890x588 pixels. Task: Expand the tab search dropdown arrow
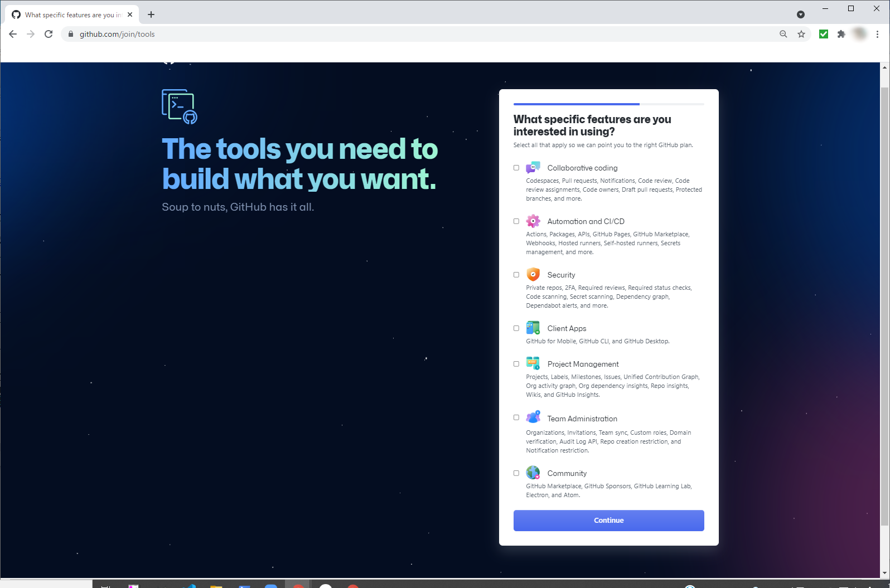pyautogui.click(x=801, y=14)
